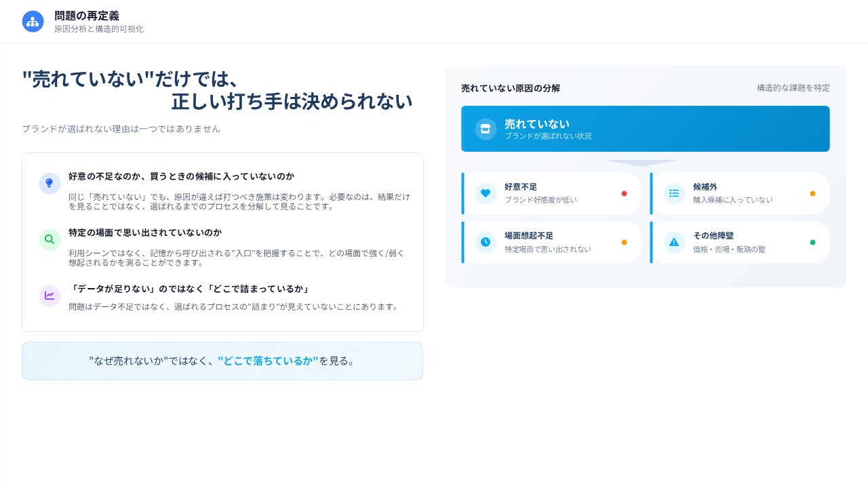The height and width of the screenshot is (488, 868).
Task: Click the downward triangle below the blue banner
Action: click(x=642, y=163)
